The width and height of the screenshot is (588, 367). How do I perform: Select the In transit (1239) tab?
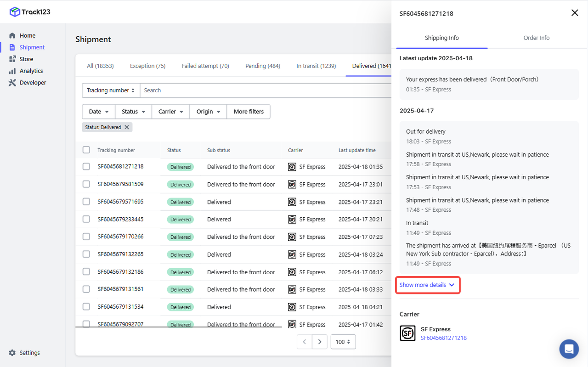pos(316,66)
